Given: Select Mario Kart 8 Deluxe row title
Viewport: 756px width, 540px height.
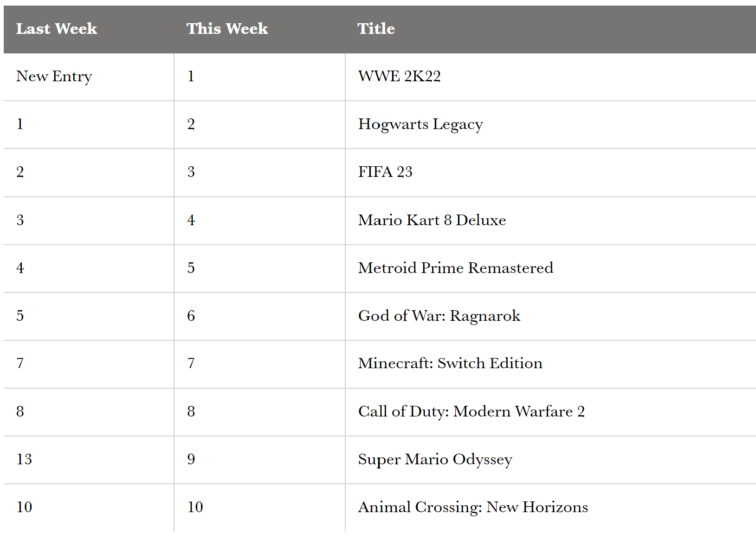Looking at the screenshot, I should coord(432,220).
